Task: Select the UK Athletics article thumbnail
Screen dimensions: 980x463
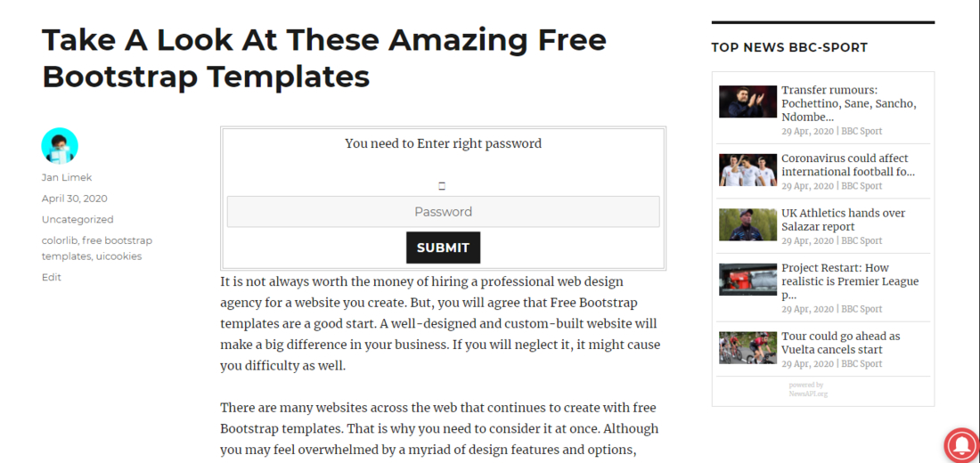Action: (748, 224)
